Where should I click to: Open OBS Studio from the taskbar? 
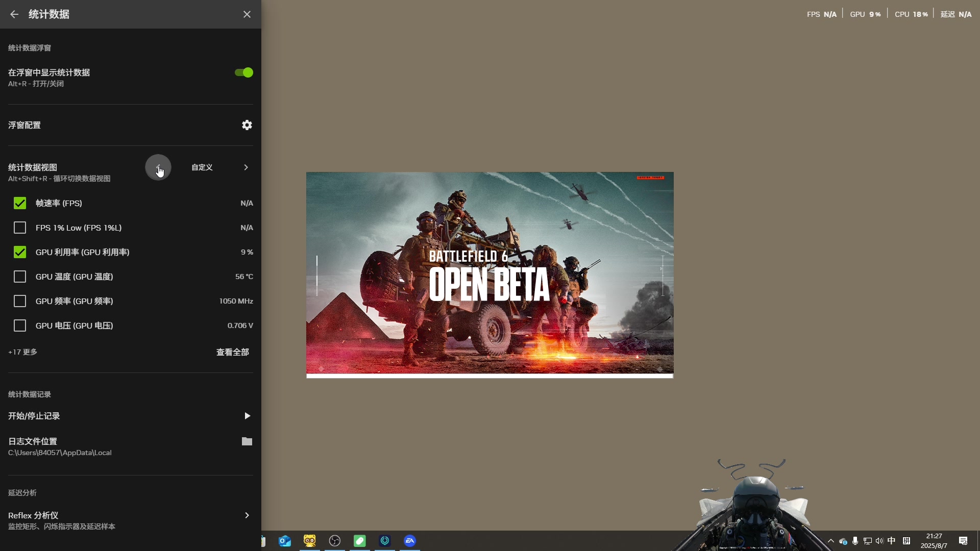tap(335, 541)
